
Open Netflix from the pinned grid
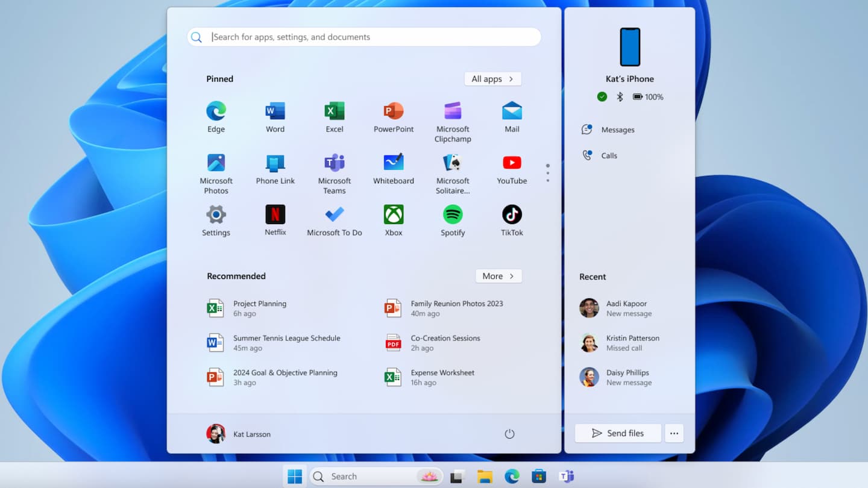275,215
